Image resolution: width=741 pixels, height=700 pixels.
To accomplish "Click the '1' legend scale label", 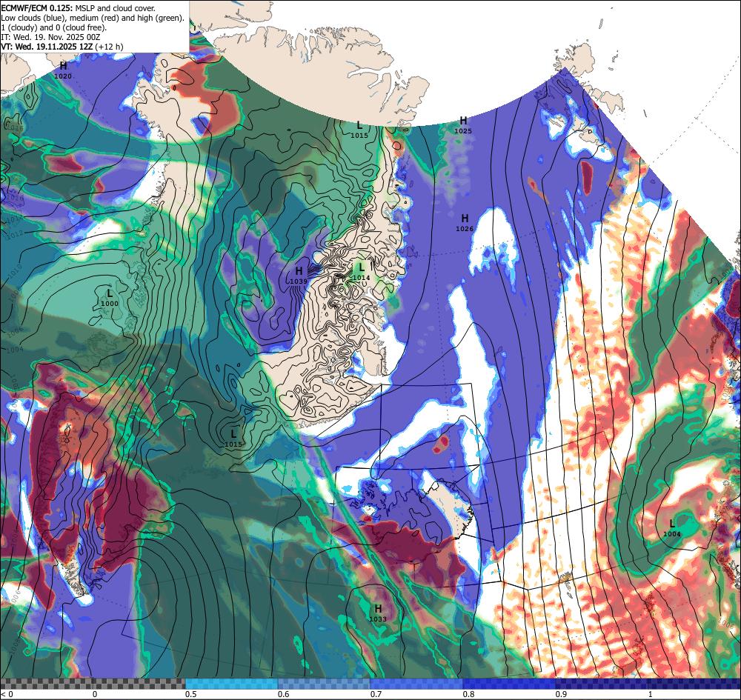I will [651, 694].
